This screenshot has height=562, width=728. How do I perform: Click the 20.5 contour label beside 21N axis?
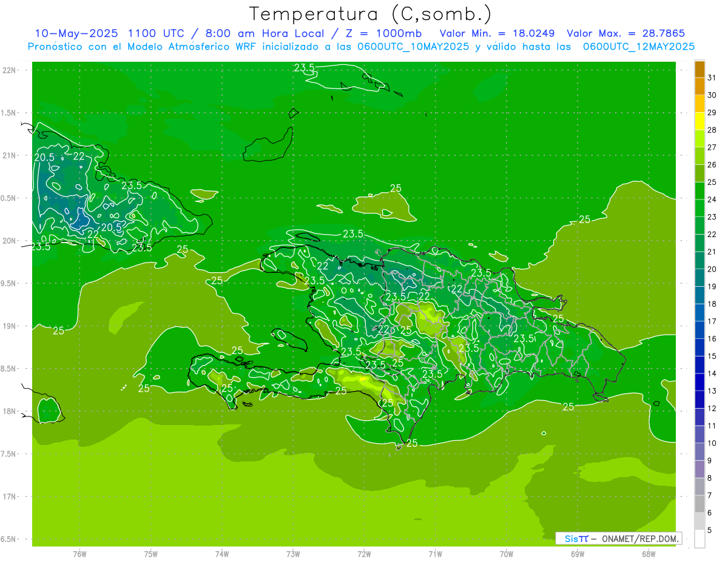44,157
